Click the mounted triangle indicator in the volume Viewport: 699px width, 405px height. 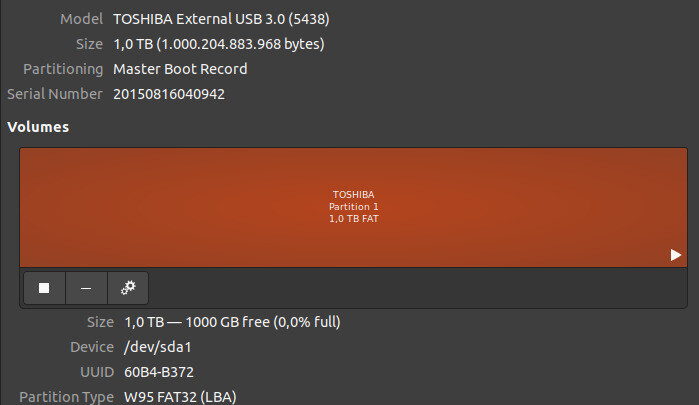(676, 256)
